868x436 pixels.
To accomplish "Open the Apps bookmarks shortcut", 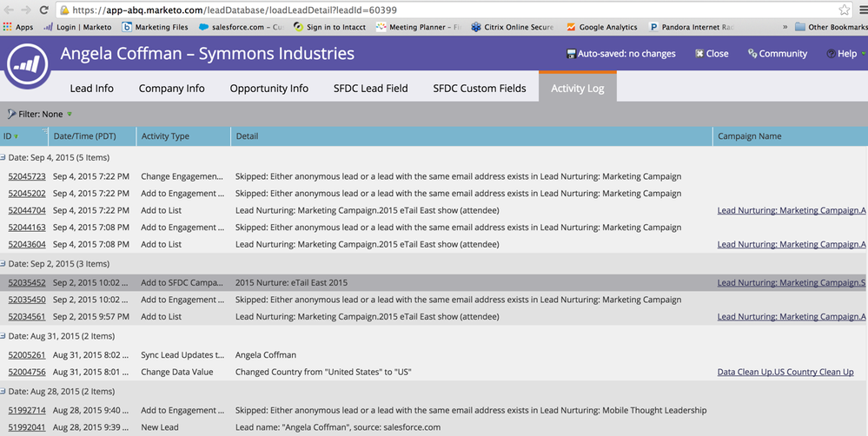I will pyautogui.click(x=18, y=27).
